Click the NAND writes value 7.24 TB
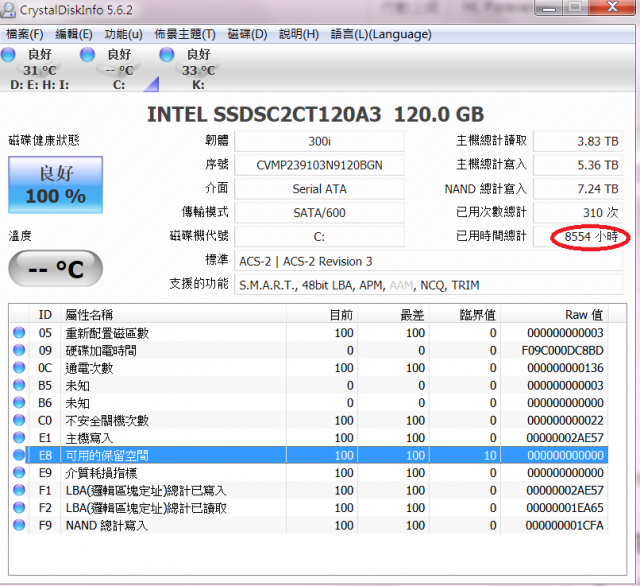Viewport: 640px width, 586px height. click(578, 189)
